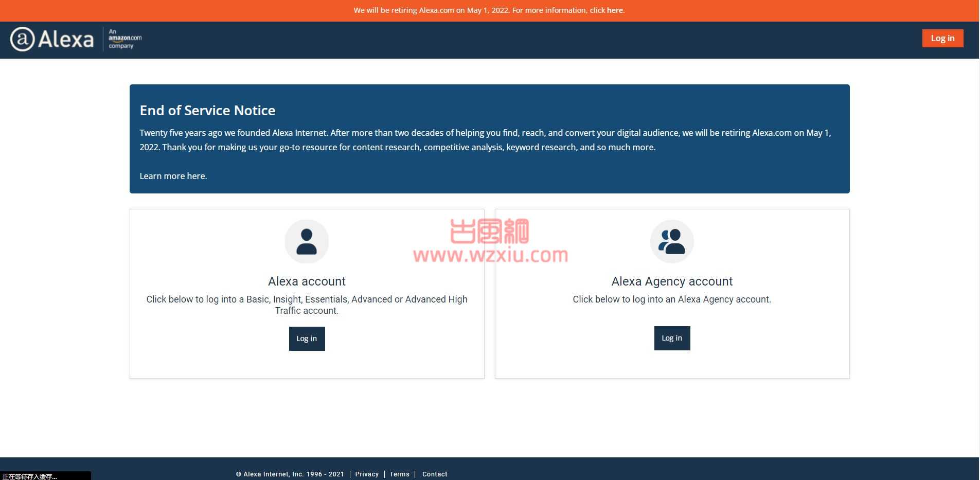The width and height of the screenshot is (980, 480).
Task: Open the Privacy link in footer
Action: (367, 474)
